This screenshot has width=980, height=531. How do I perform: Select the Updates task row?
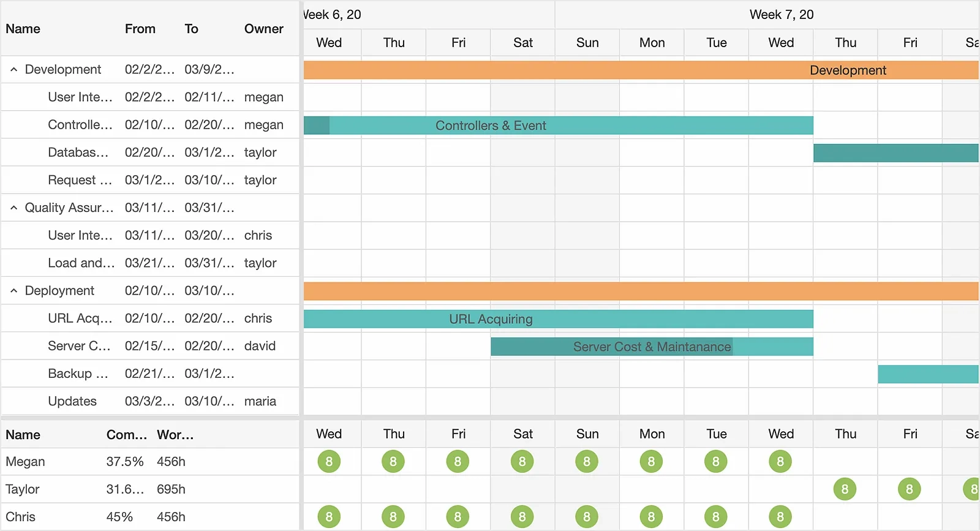pos(72,401)
